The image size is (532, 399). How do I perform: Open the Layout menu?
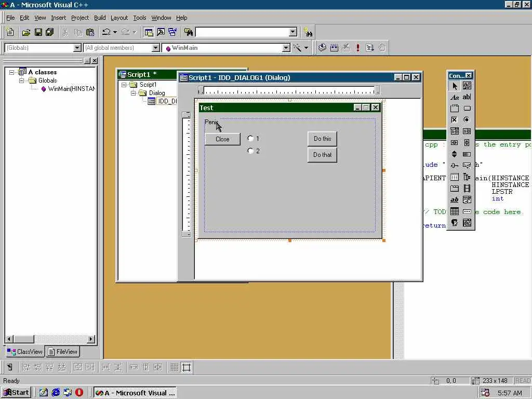pos(119,18)
